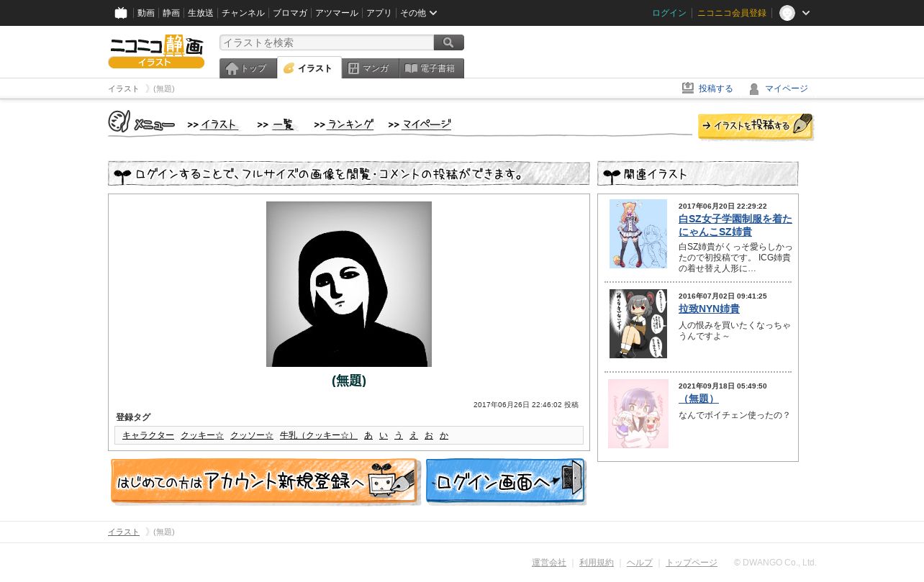
Task: Select the え tag
Action: coord(414,435)
